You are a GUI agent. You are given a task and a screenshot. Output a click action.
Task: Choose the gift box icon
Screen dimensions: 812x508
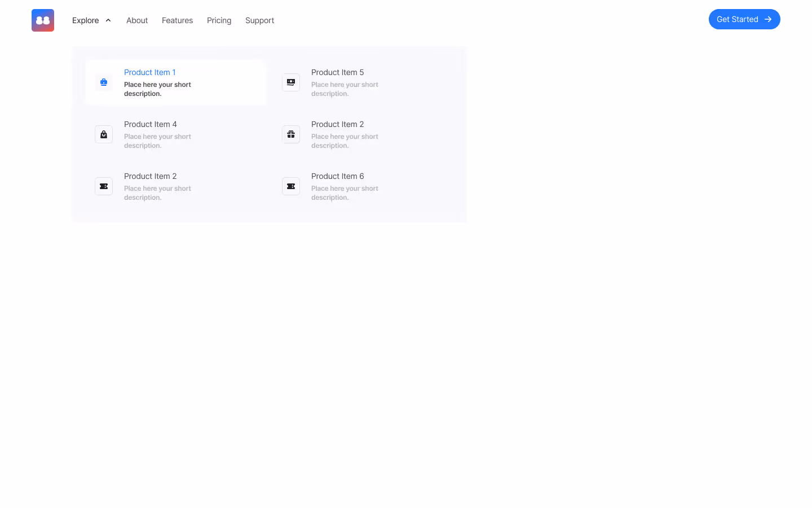pyautogui.click(x=291, y=134)
